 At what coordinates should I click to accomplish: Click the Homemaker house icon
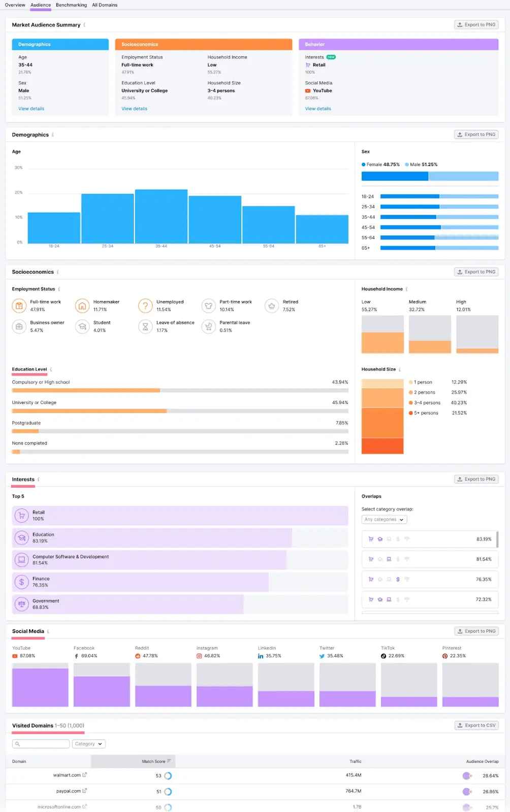click(82, 306)
